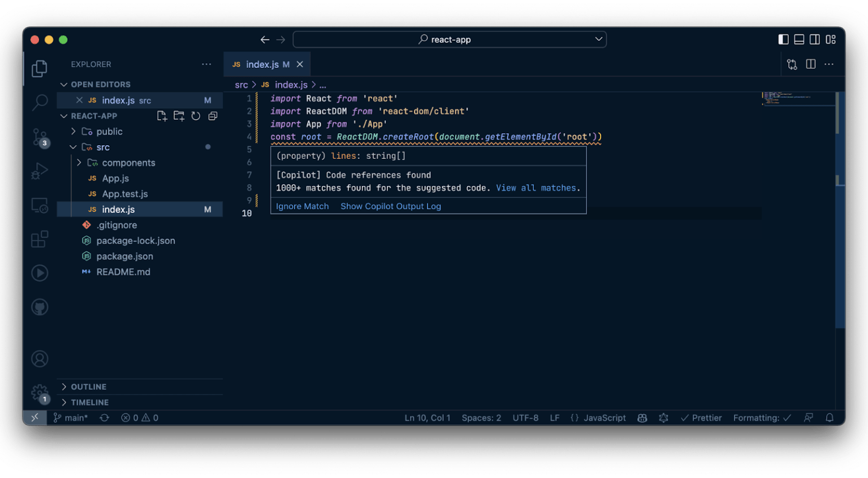The image size is (868, 478).
Task: Open the Copilot status icon
Action: 642,418
